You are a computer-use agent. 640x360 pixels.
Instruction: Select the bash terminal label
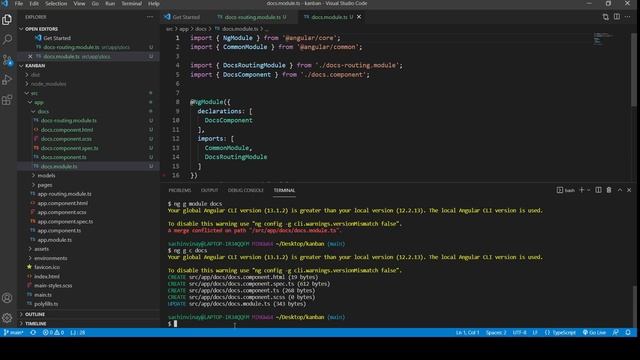[x=566, y=190]
